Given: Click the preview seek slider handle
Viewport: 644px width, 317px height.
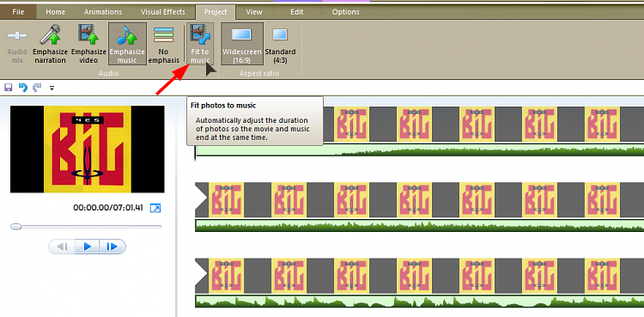Looking at the screenshot, I should click(x=16, y=226).
